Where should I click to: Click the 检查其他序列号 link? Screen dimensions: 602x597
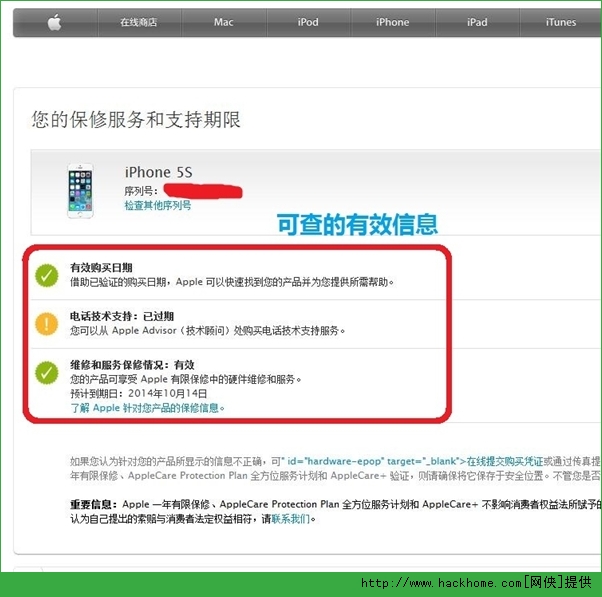[x=157, y=205]
